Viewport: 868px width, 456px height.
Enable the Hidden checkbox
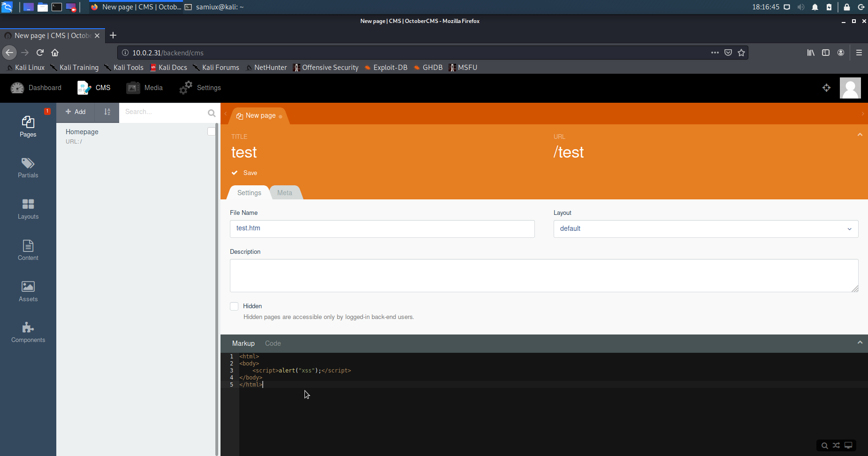coord(234,306)
